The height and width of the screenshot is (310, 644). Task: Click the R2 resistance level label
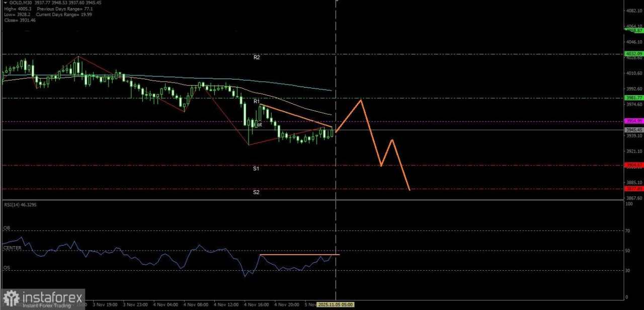pyautogui.click(x=257, y=57)
